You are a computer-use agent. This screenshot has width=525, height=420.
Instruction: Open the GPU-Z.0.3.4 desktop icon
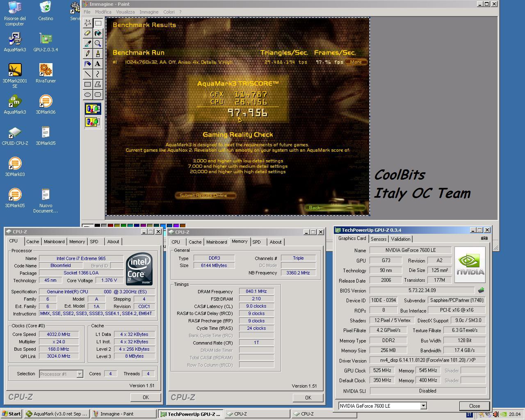pyautogui.click(x=46, y=42)
